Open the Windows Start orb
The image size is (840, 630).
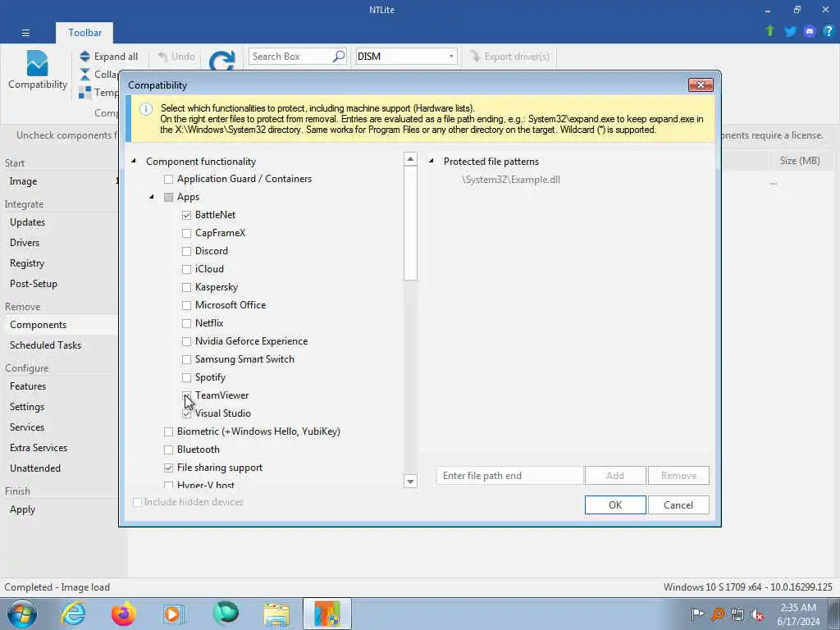click(22, 614)
